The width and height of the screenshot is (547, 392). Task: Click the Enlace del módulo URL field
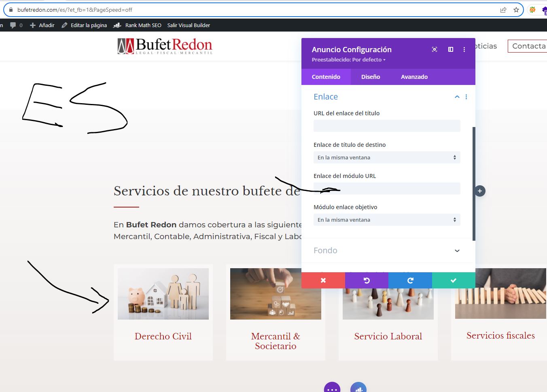(387, 189)
